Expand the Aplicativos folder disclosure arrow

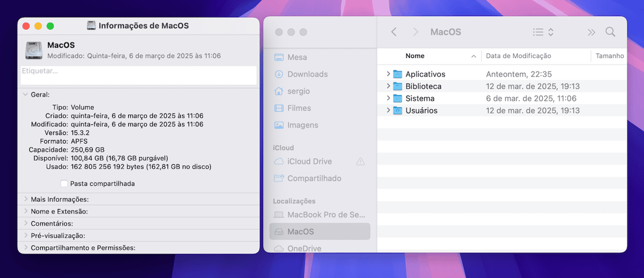[388, 74]
